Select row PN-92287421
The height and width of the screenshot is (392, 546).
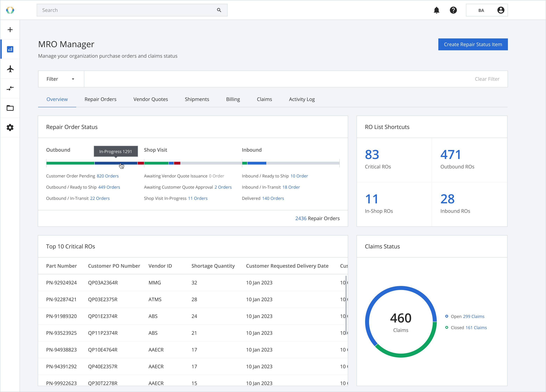pos(193,299)
